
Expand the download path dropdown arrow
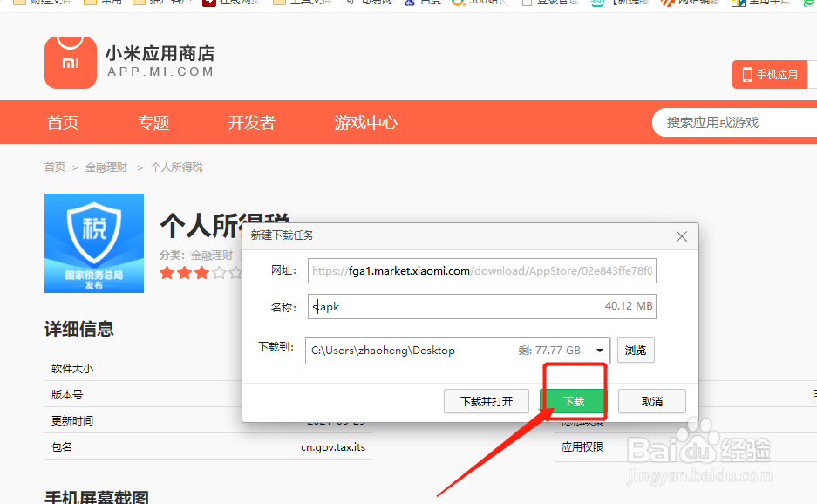[600, 351]
